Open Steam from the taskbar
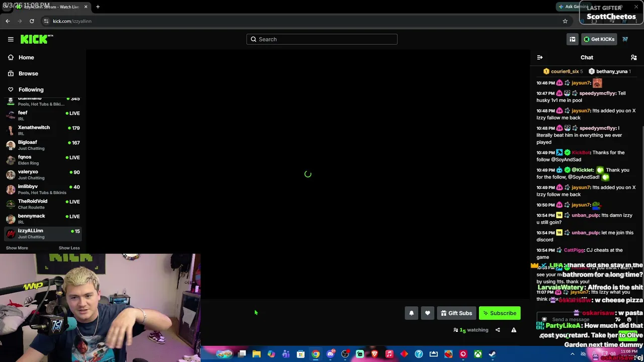The width and height of the screenshot is (644, 362). [x=492, y=354]
